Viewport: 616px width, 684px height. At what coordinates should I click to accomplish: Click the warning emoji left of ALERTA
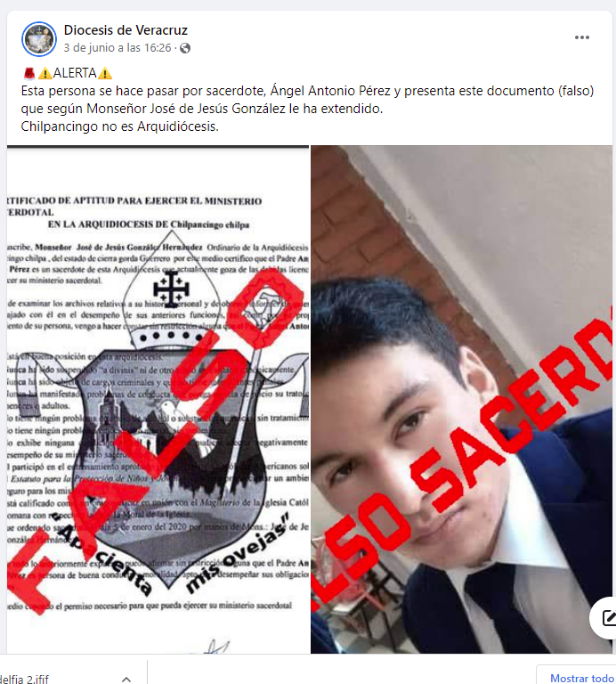45,73
